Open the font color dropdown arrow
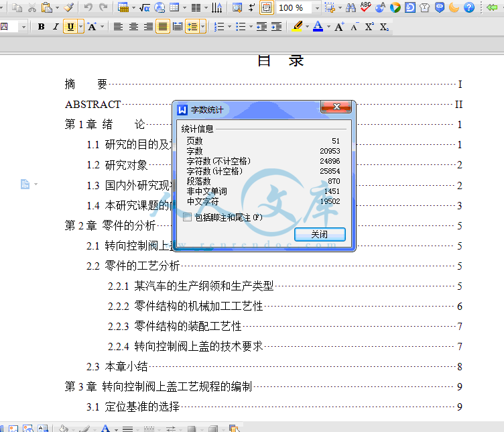The width and height of the screenshot is (504, 432). click(328, 27)
